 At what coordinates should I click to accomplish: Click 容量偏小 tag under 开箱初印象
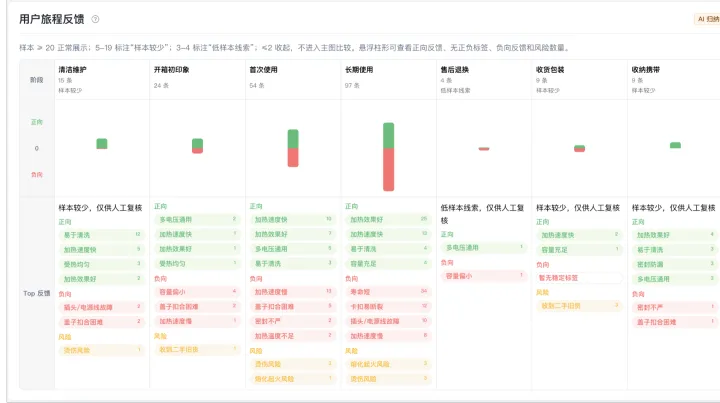197,292
